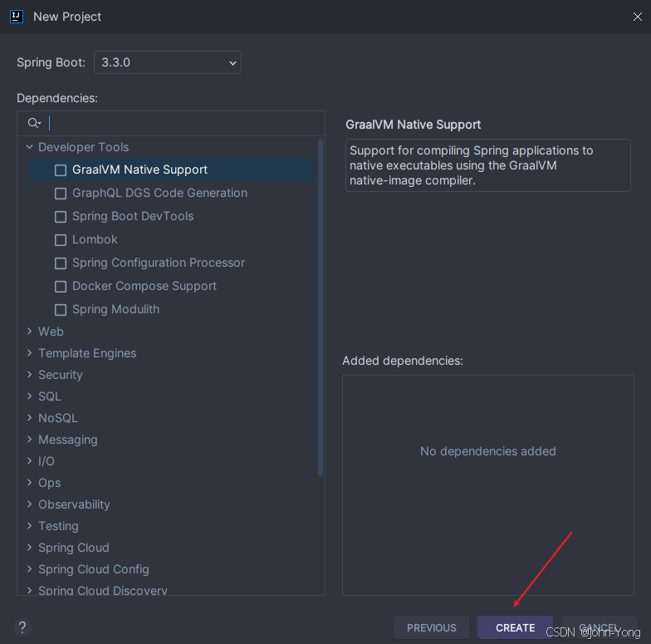The height and width of the screenshot is (644, 651).
Task: Go back with the PREVIOUS button
Action: 432,627
